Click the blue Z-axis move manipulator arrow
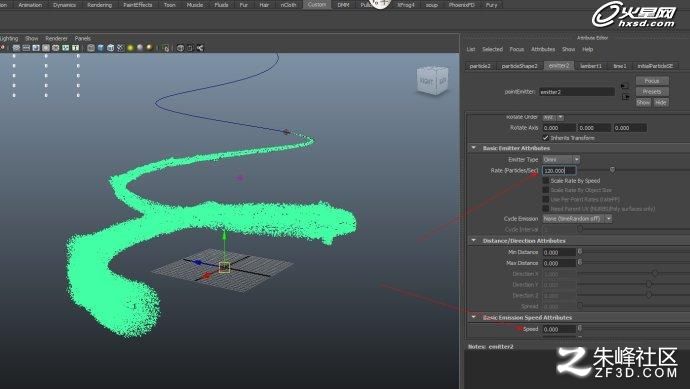The width and height of the screenshot is (690, 389). 198,262
